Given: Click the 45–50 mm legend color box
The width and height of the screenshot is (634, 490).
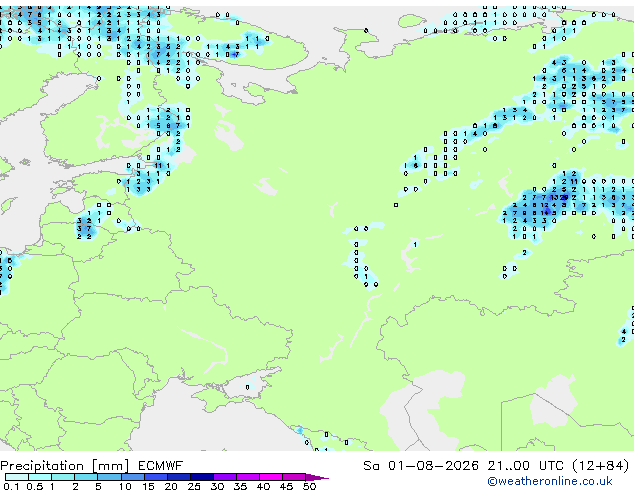Looking at the screenshot, I should [294, 477].
